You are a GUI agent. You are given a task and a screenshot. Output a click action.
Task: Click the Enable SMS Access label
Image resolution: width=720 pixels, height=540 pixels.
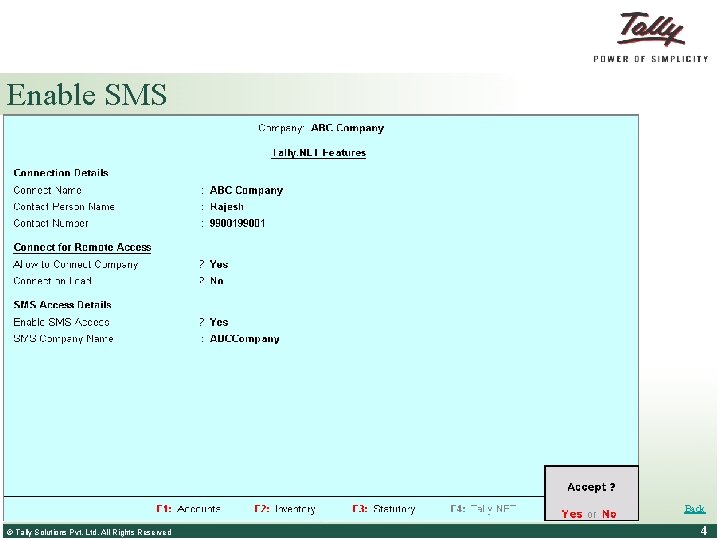pos(61,322)
